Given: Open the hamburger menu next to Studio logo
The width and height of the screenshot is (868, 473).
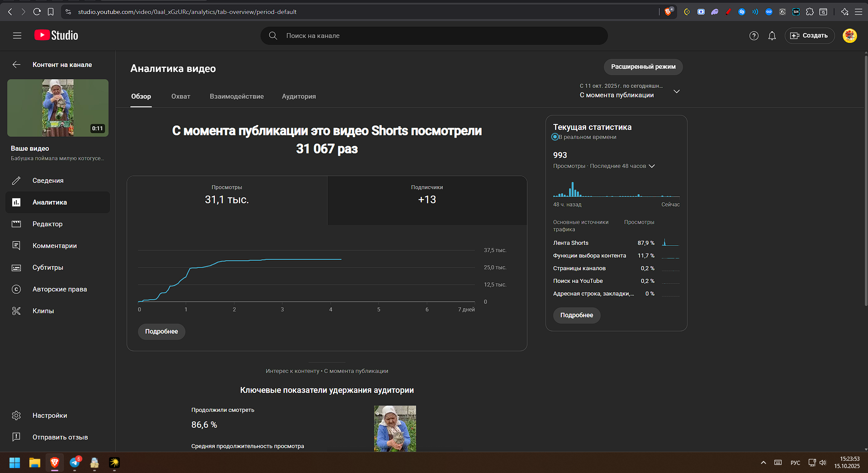Looking at the screenshot, I should 17,35.
